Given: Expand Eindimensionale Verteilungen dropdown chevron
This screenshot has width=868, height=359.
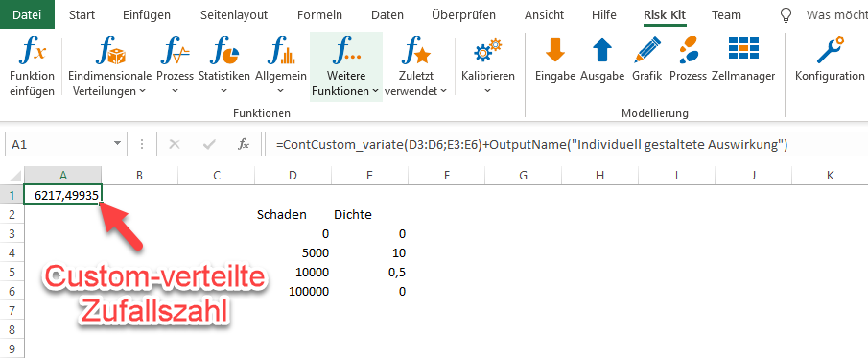Looking at the screenshot, I should click(142, 91).
